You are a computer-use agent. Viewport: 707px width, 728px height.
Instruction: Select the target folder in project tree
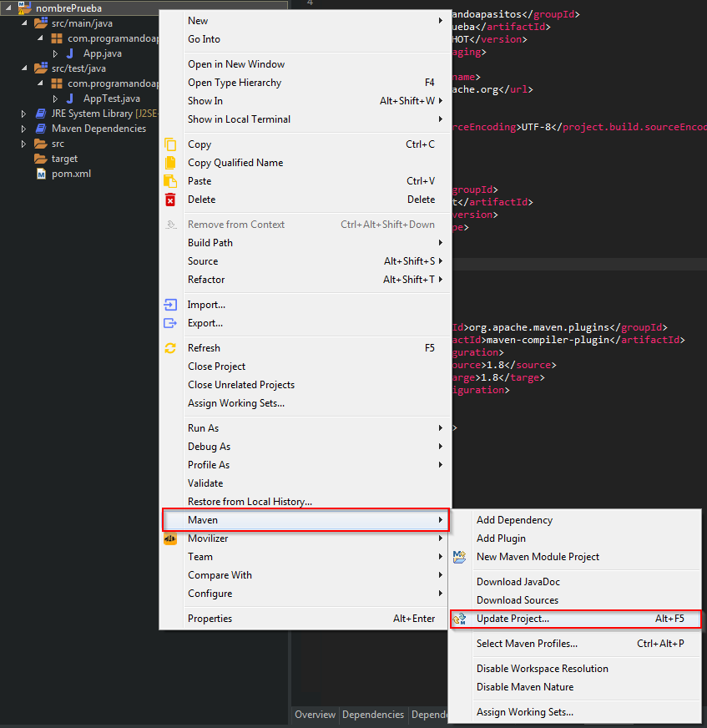click(64, 159)
